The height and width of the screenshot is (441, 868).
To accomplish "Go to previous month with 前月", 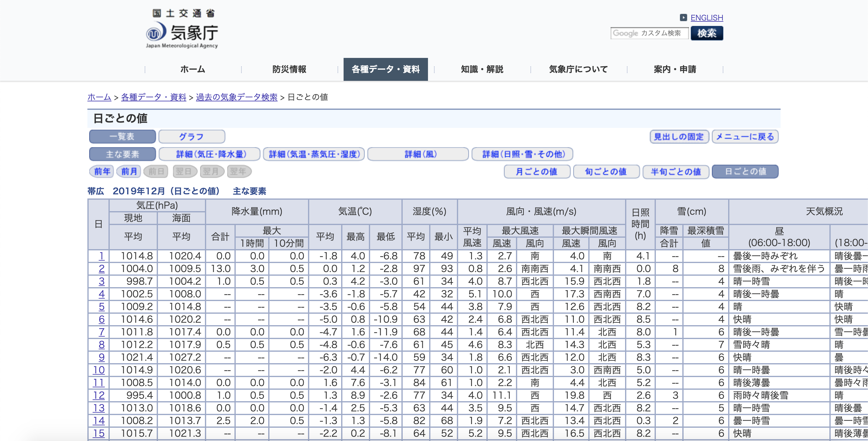I will point(129,171).
